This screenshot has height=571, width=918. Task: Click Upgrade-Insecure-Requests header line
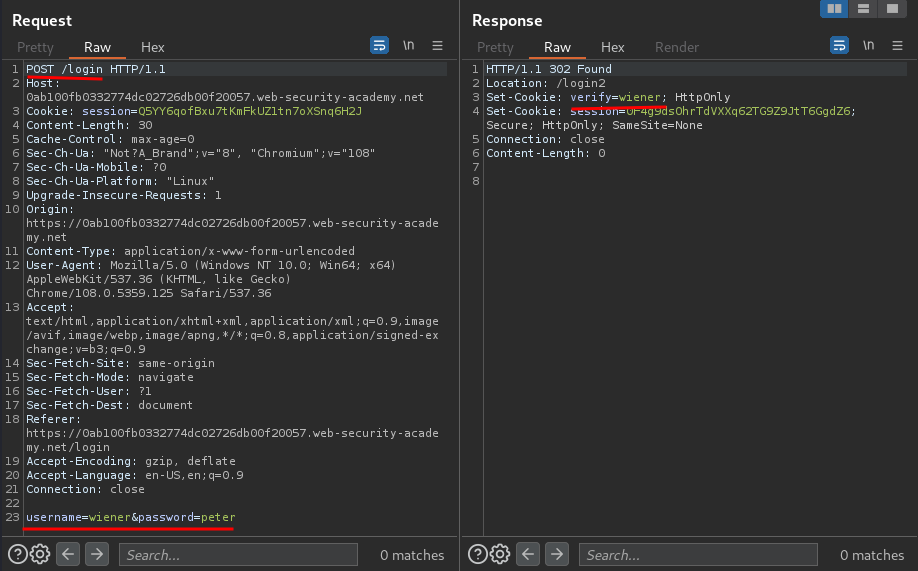pyautogui.click(x=124, y=196)
